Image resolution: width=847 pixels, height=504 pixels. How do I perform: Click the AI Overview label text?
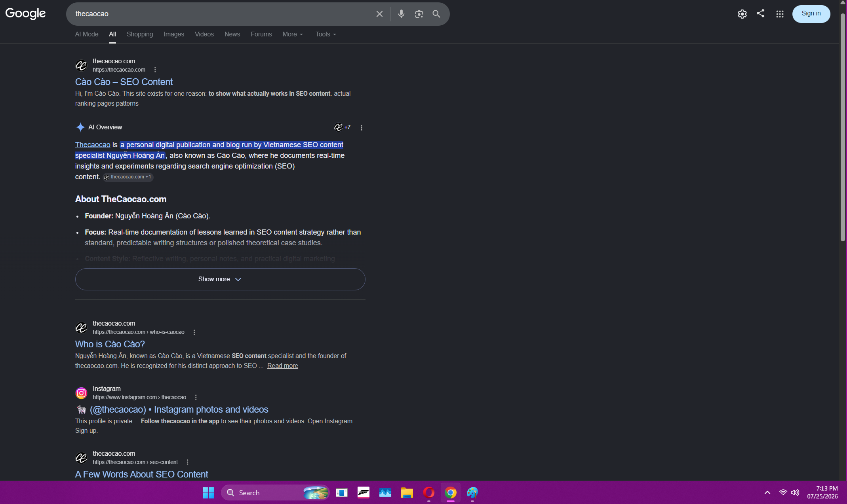pos(105,127)
